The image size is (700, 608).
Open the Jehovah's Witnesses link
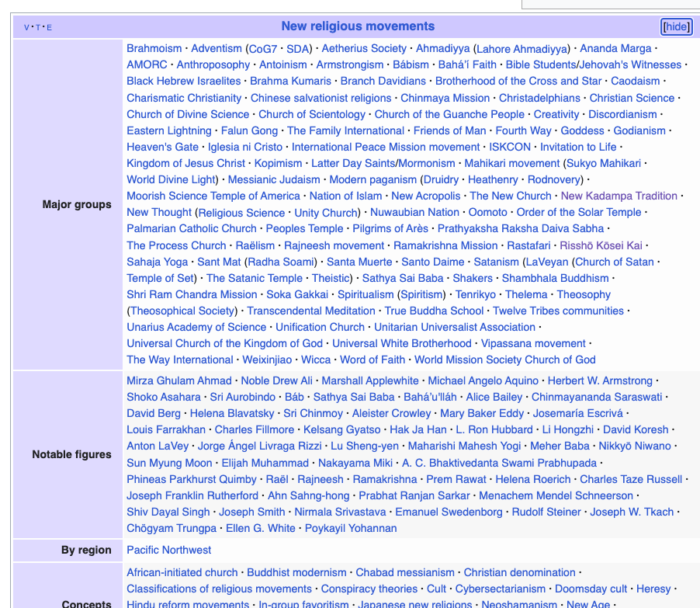click(x=631, y=64)
